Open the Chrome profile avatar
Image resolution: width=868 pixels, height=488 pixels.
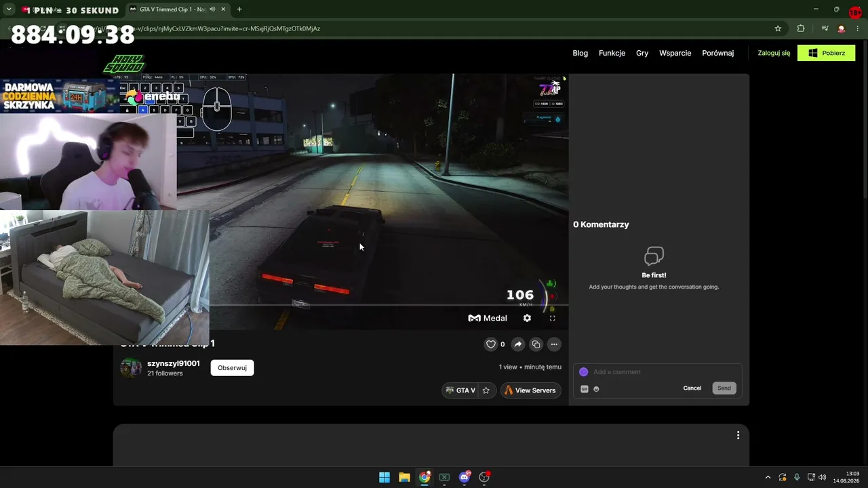click(842, 28)
